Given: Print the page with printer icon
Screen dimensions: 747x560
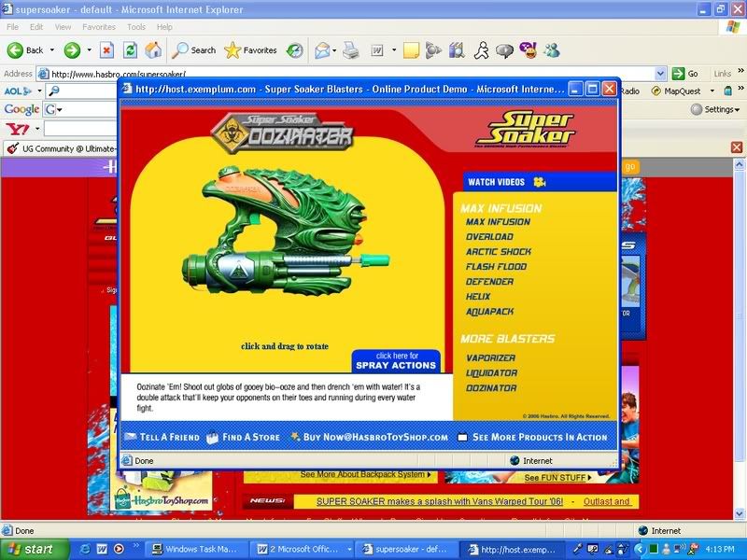Looking at the screenshot, I should tap(351, 50).
